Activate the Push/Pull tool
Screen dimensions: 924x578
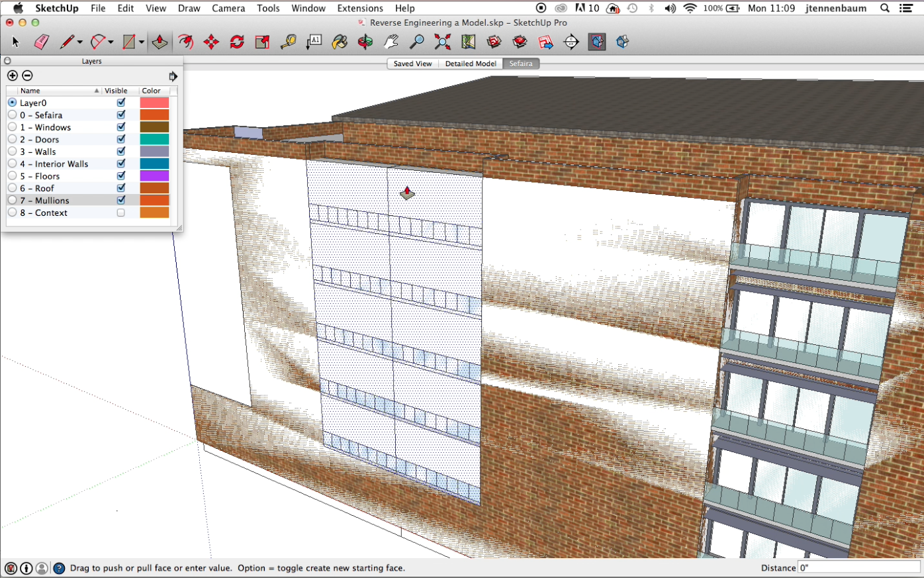pos(160,42)
